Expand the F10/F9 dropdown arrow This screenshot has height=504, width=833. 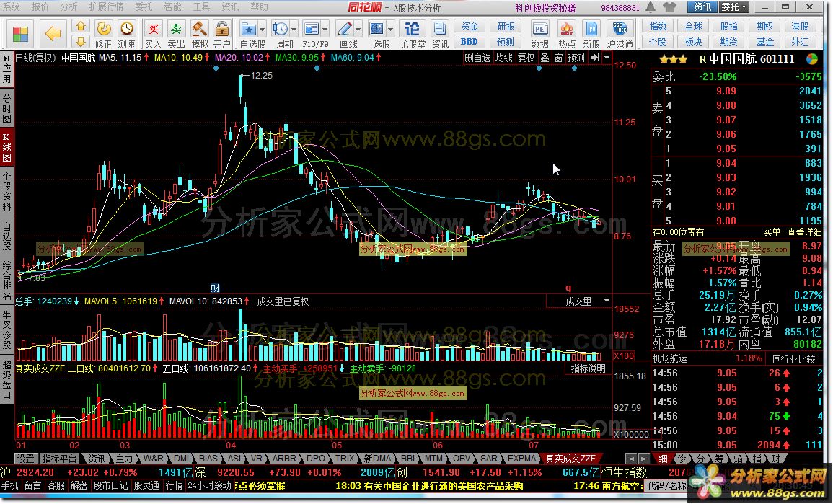coord(325,29)
